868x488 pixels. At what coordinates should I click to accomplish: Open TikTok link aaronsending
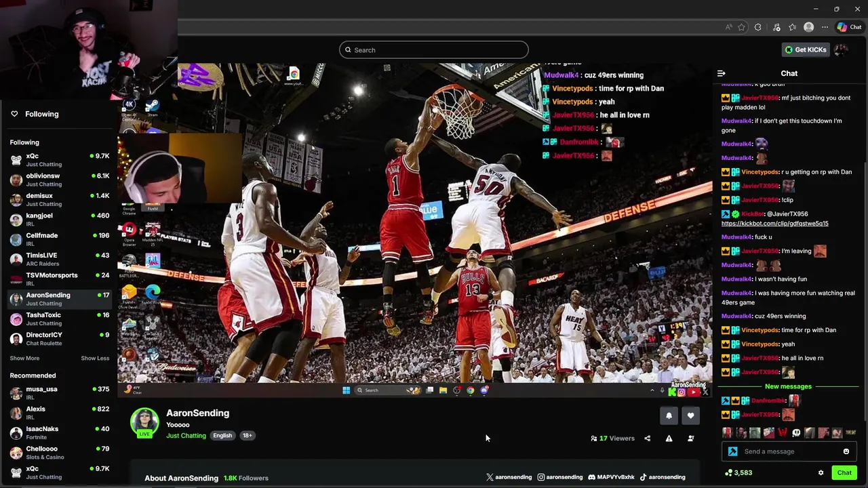click(x=663, y=477)
